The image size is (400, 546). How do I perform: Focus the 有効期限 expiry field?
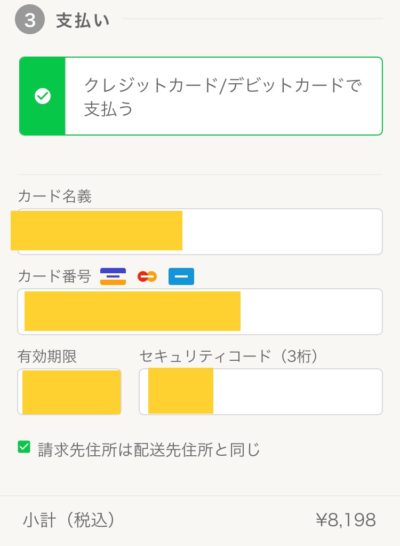[x=69, y=391]
